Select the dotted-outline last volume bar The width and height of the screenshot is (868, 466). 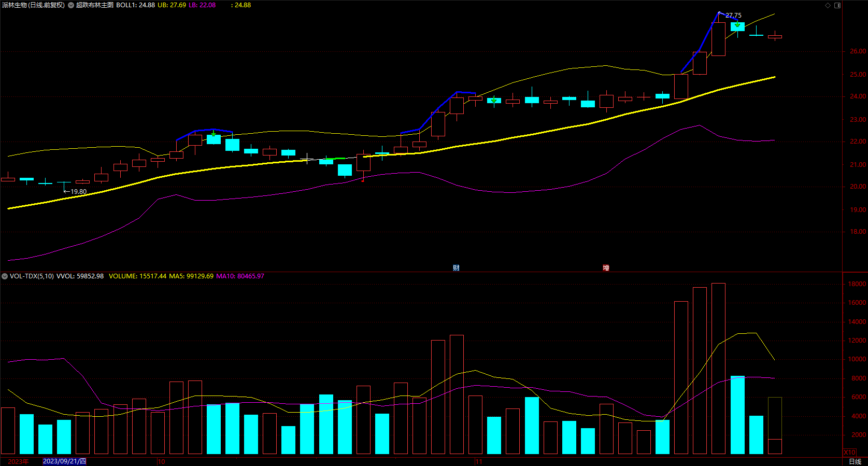coord(775,426)
